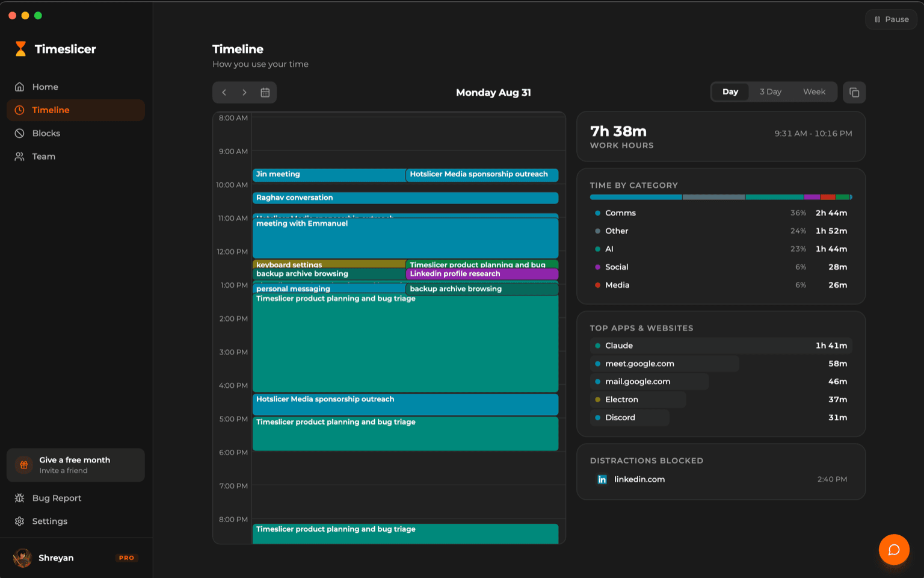Click the Settings gear icon

(19, 521)
